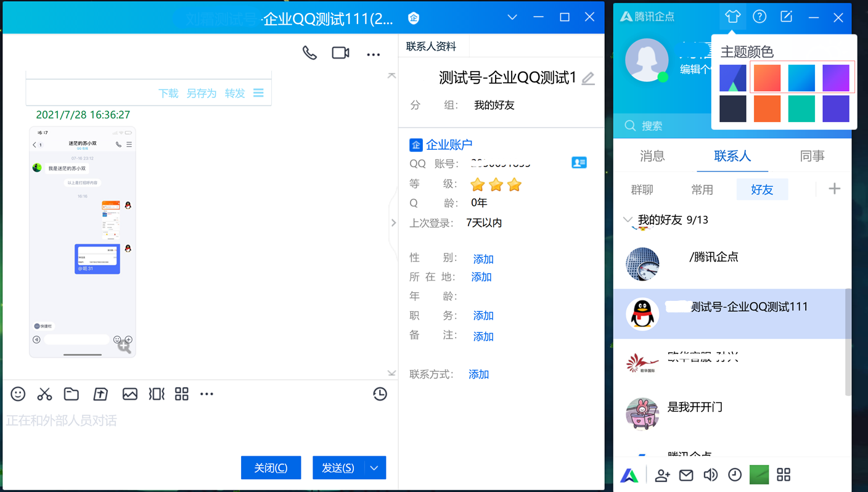Add job title via 职务 添加 link

tap(483, 315)
